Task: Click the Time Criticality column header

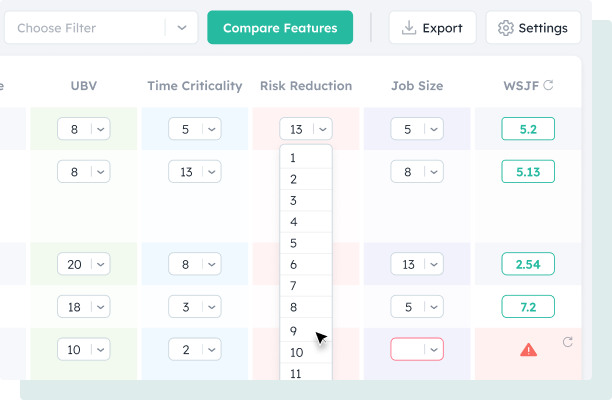Action: 195,85
